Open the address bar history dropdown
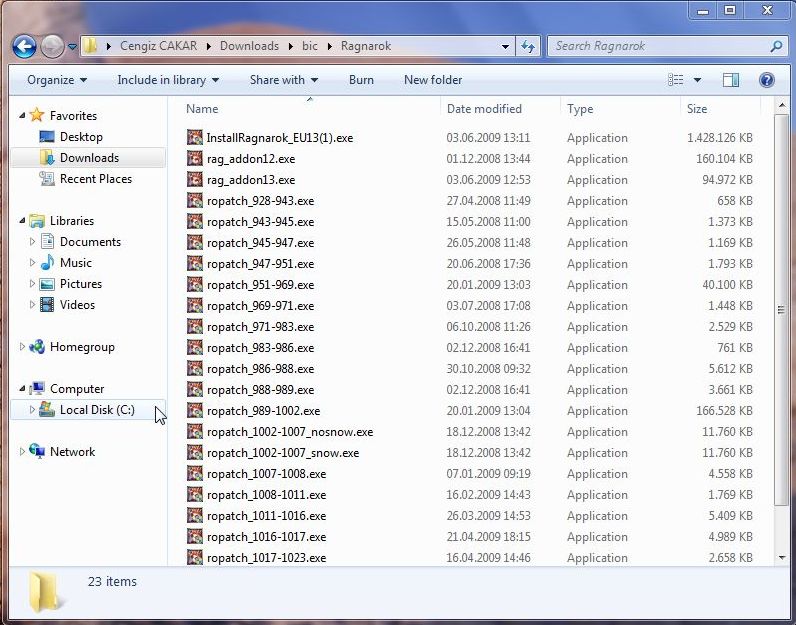The height and width of the screenshot is (625, 796). (505, 47)
